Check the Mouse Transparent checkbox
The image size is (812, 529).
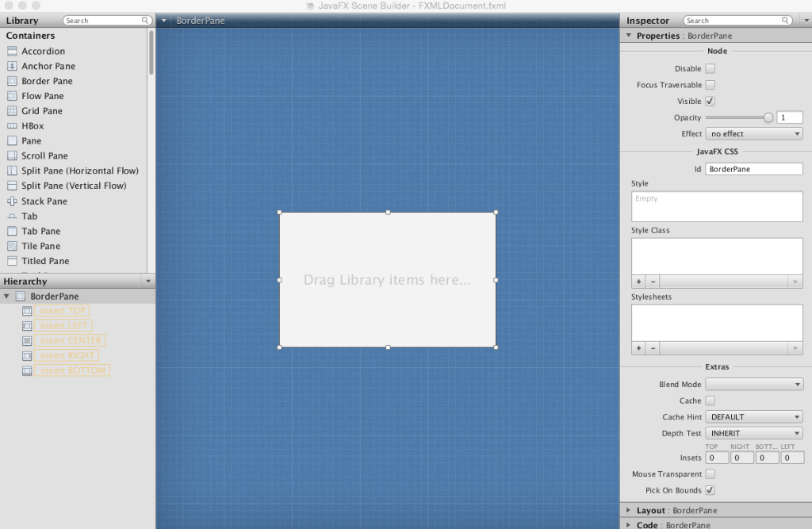click(x=710, y=473)
